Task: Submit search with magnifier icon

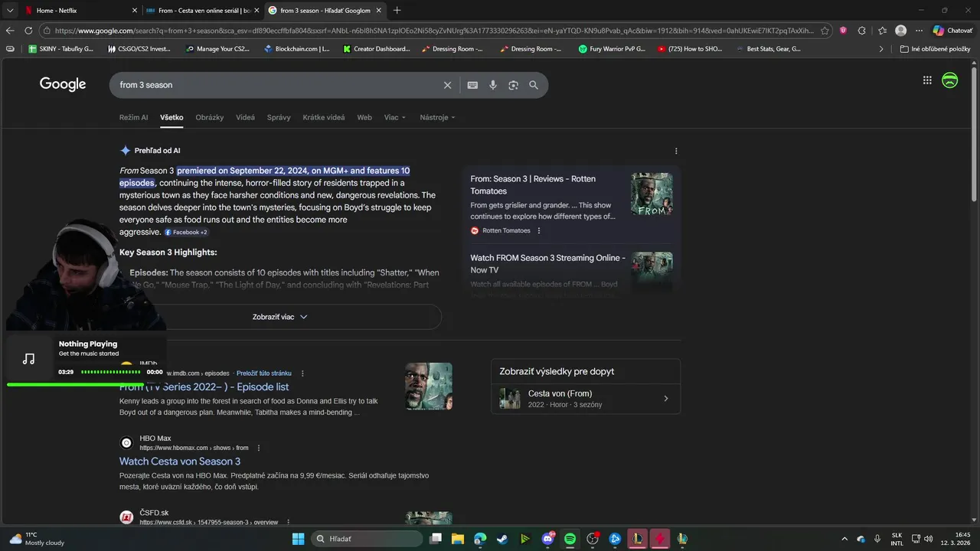Action: point(534,85)
